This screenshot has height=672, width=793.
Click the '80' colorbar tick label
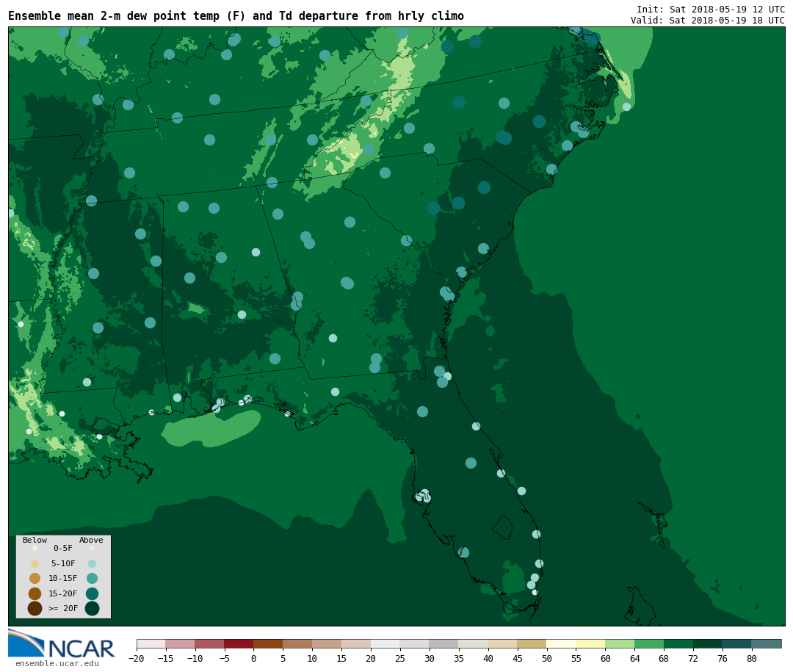[x=753, y=658]
